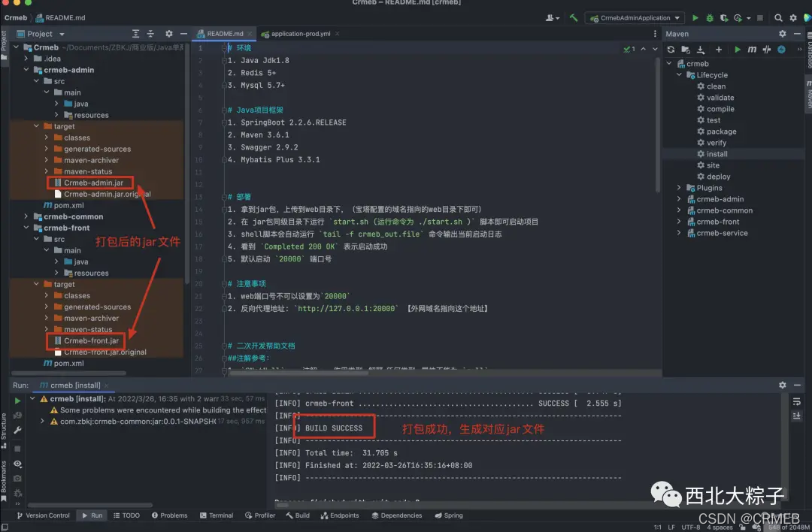812x532 pixels.
Task: Open Project panel options gear
Action: coord(169,34)
